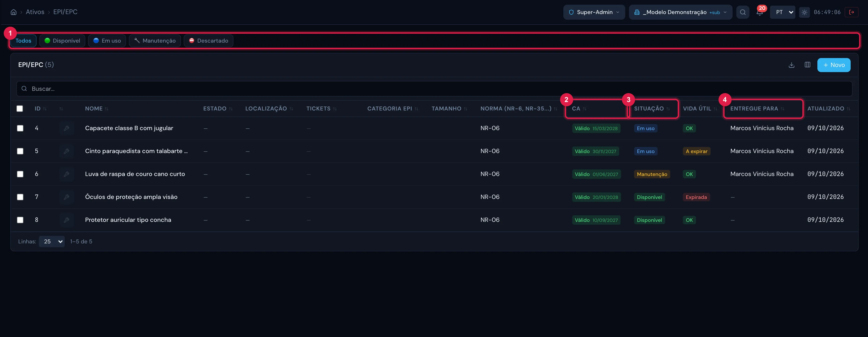Open the PT language selector

click(x=782, y=12)
